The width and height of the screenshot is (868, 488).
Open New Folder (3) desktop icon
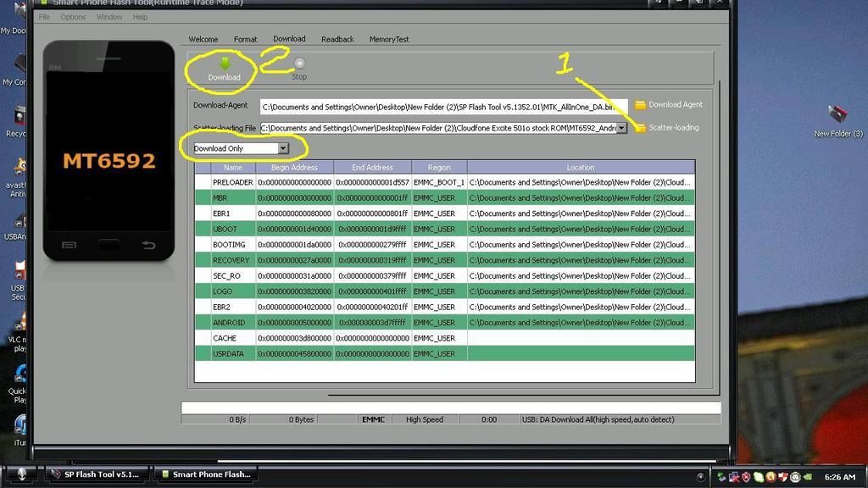click(837, 114)
